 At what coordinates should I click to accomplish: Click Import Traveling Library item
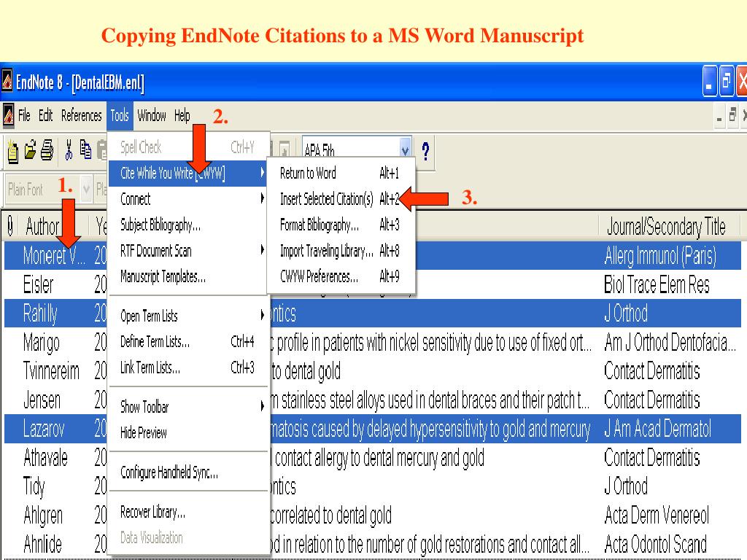(x=340, y=251)
